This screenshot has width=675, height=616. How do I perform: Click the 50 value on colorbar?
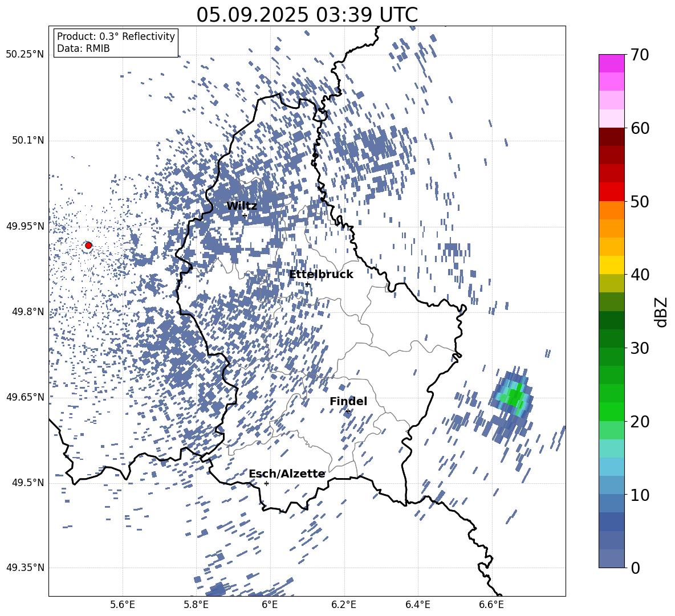coord(640,202)
